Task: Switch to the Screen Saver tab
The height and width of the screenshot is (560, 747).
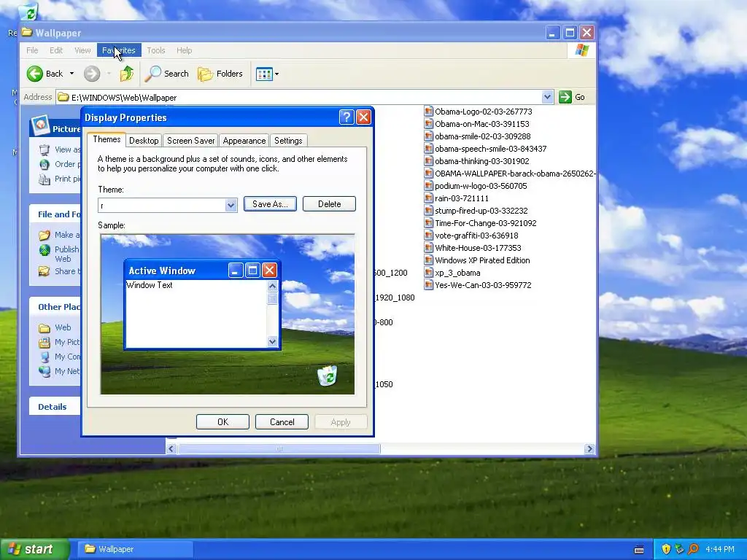Action: [190, 141]
